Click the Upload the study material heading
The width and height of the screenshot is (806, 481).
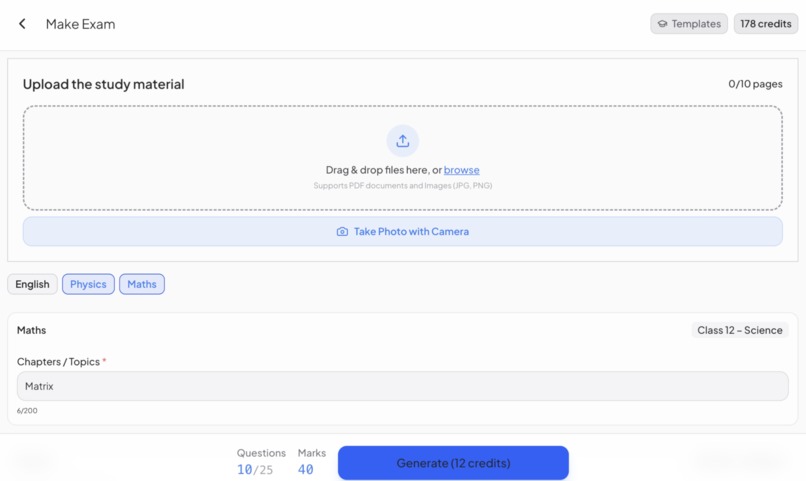103,84
